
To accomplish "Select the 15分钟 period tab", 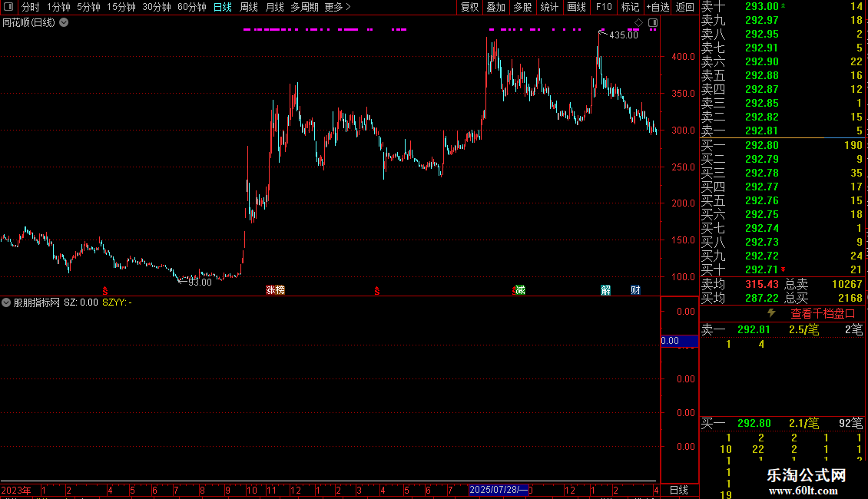I will point(121,7).
